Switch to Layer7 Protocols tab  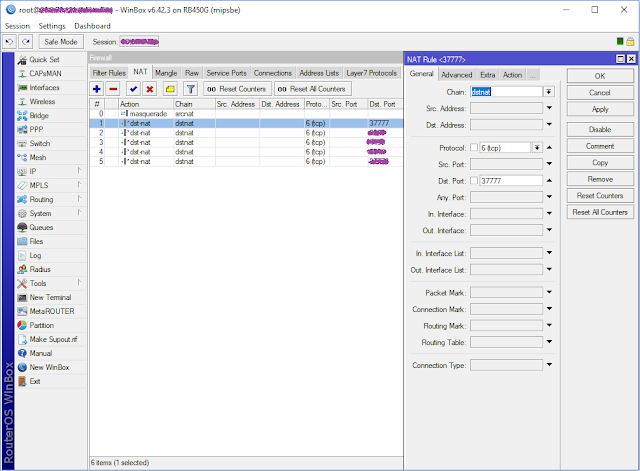pyautogui.click(x=371, y=73)
